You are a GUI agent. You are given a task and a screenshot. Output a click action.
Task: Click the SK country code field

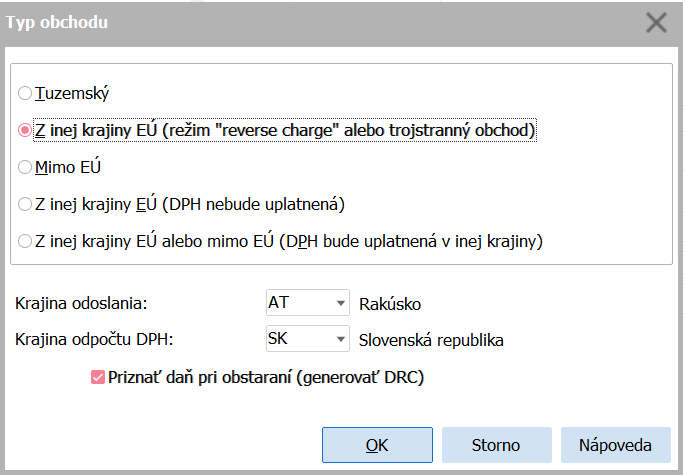tap(295, 339)
